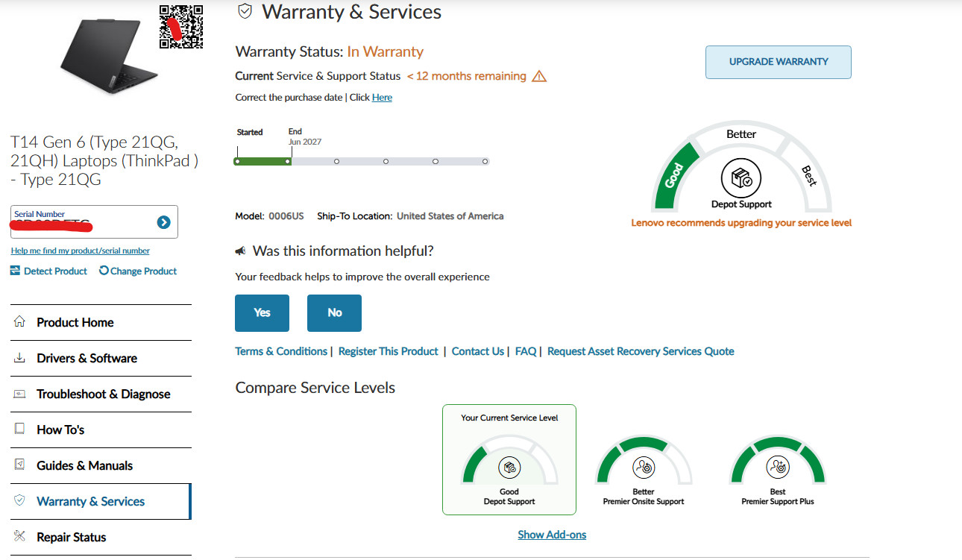Click Change Product link
Image resolution: width=962 pixels, height=560 pixels.
point(143,271)
